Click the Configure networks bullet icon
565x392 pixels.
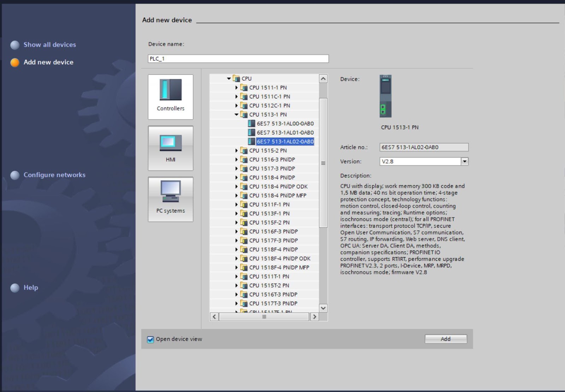click(x=15, y=175)
